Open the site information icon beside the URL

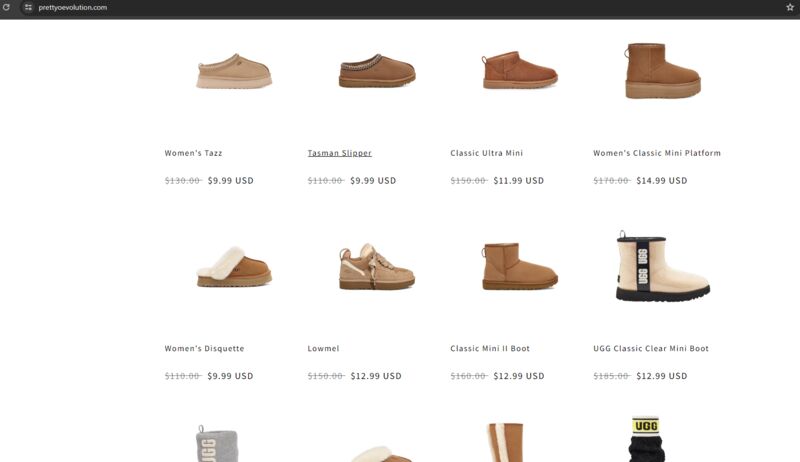point(28,7)
